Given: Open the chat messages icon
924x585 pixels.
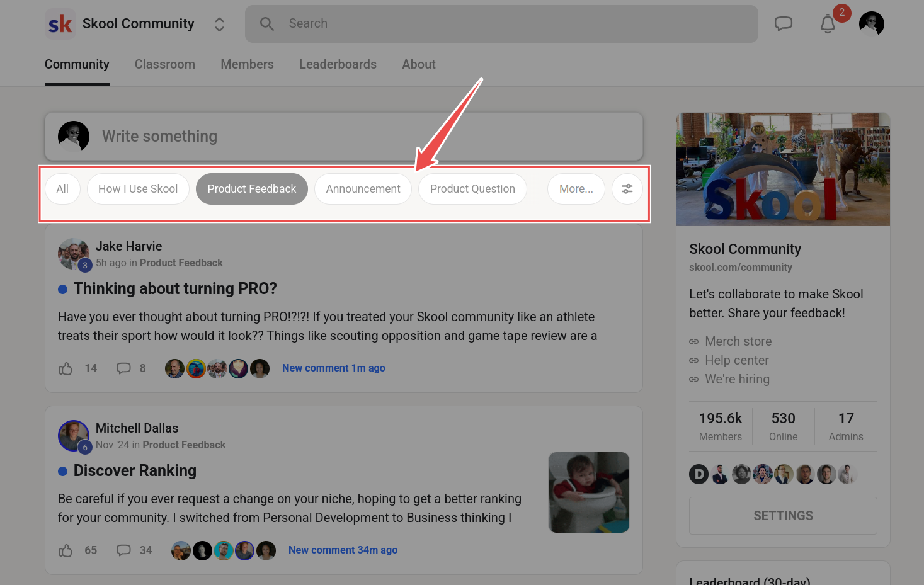Looking at the screenshot, I should coord(783,24).
